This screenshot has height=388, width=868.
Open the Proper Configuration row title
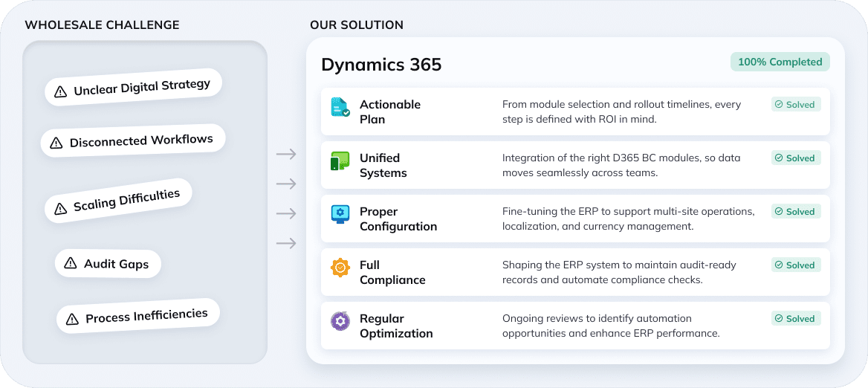coord(398,219)
